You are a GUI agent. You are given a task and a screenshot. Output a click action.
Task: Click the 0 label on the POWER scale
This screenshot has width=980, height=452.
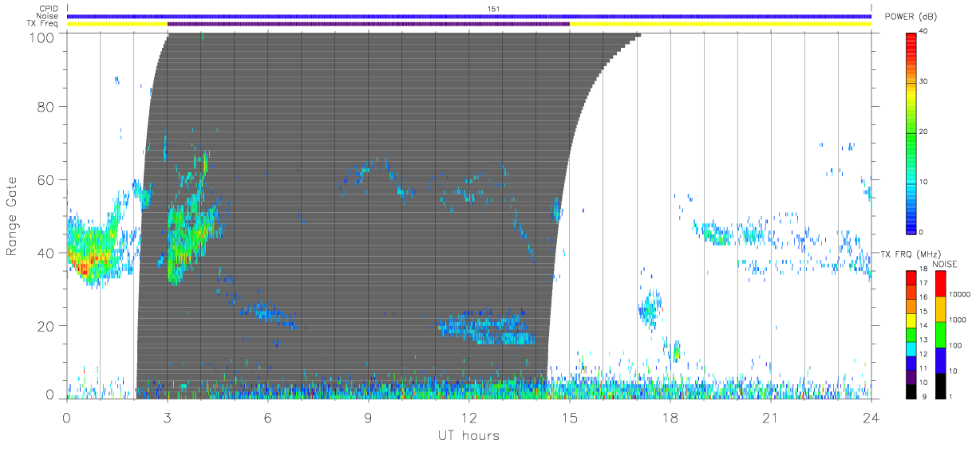pyautogui.click(x=923, y=232)
